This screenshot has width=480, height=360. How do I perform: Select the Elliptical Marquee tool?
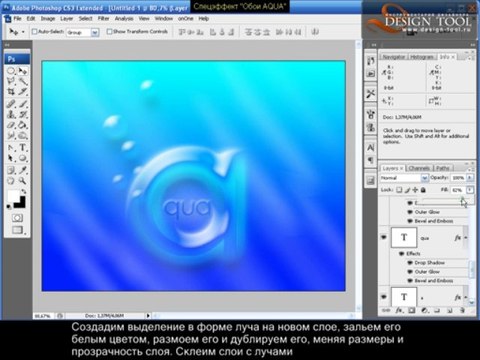[11, 71]
